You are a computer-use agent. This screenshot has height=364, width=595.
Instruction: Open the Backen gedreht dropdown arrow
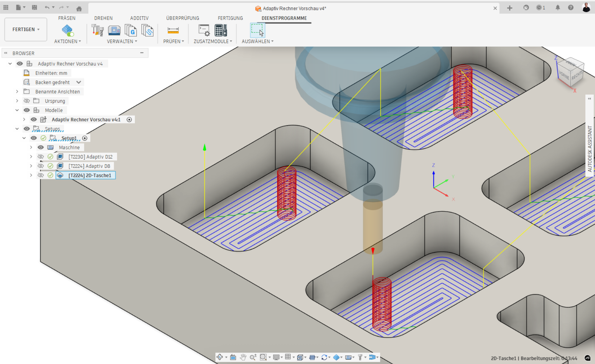pyautogui.click(x=79, y=82)
